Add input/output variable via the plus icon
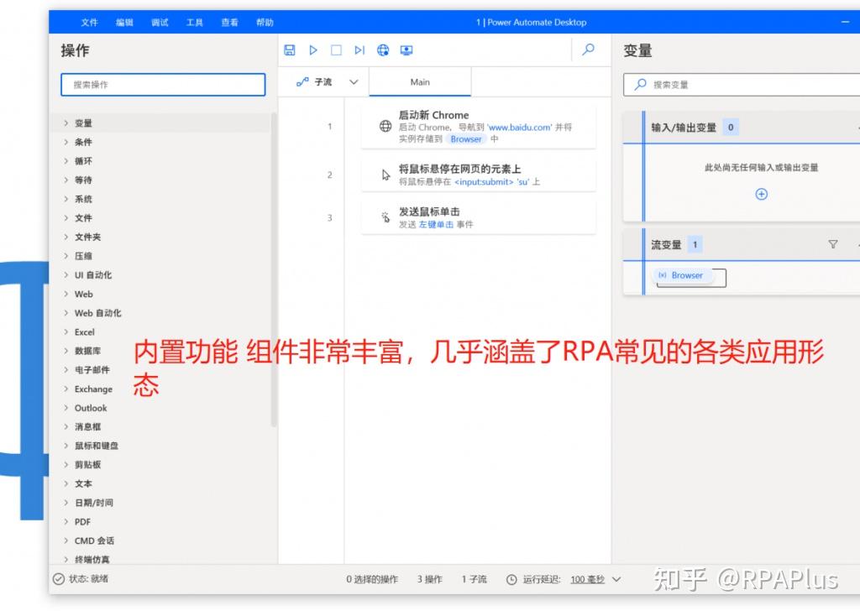Screen dimensions: 860x616 761,194
